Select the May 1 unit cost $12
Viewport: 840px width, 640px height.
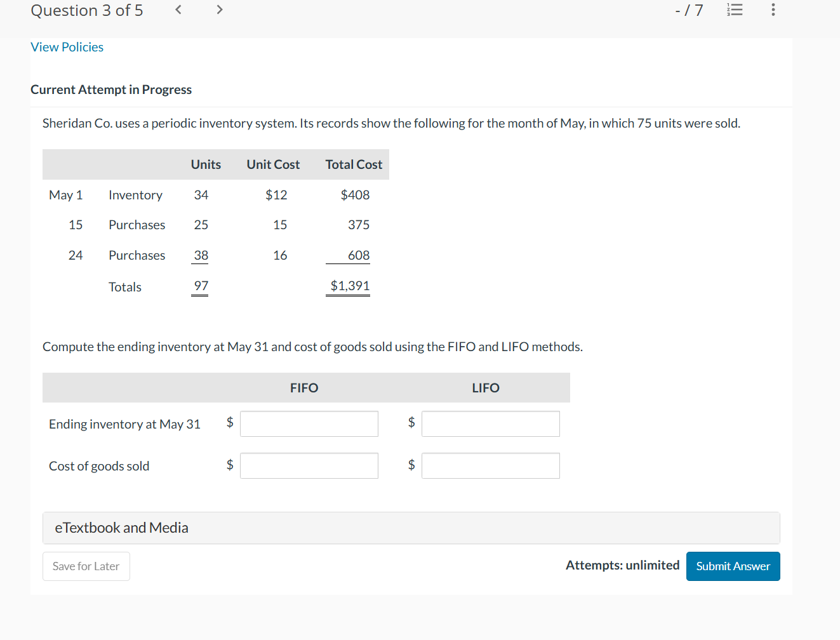point(276,195)
